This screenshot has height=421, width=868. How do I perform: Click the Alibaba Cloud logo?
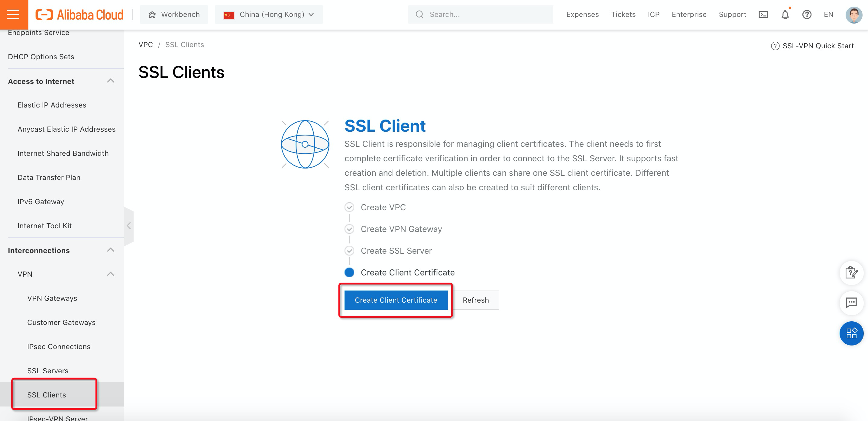click(x=79, y=14)
